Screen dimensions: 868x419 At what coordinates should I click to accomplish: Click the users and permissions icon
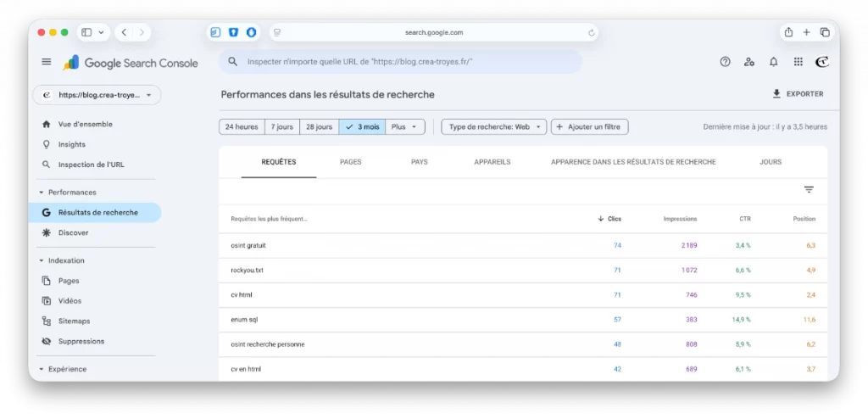click(748, 62)
